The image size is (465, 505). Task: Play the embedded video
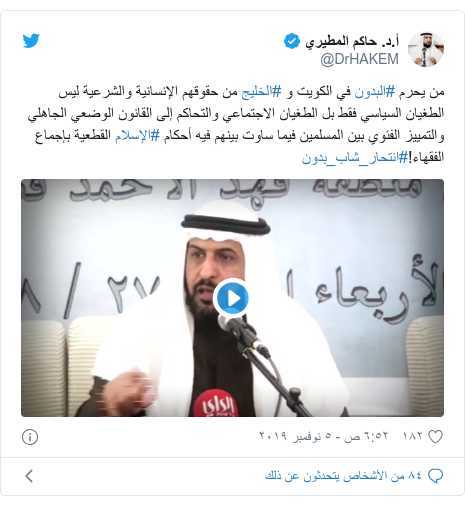(232, 298)
